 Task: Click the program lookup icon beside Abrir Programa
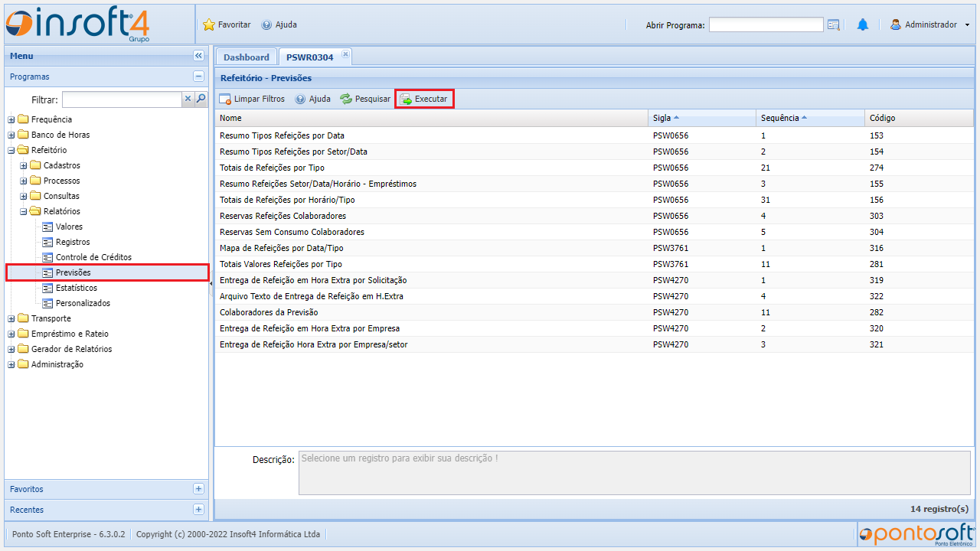834,25
